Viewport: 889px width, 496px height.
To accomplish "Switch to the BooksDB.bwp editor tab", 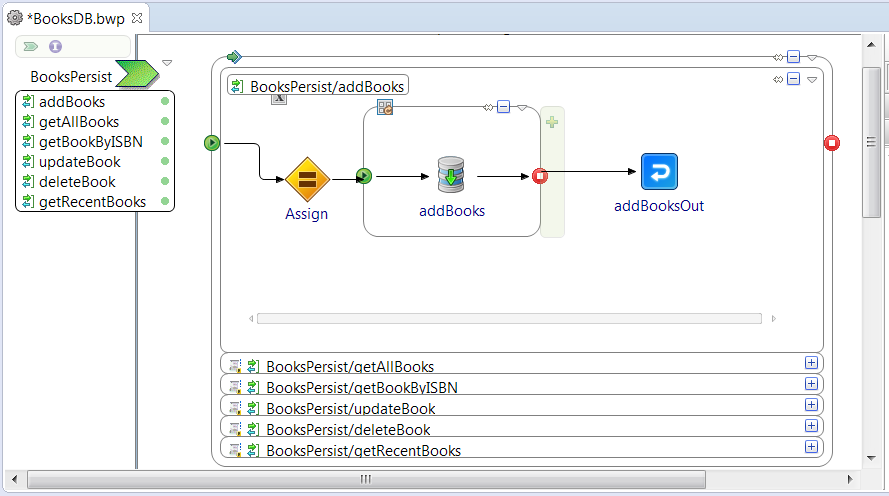I will pos(76,18).
